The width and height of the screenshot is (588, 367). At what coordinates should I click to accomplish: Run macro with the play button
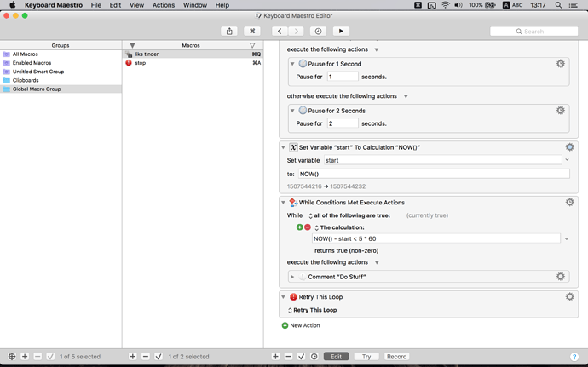[x=341, y=32]
